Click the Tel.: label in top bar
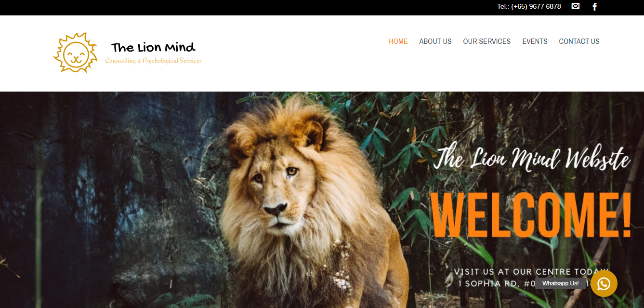Screen dimensions: 644x308 tap(503, 6)
